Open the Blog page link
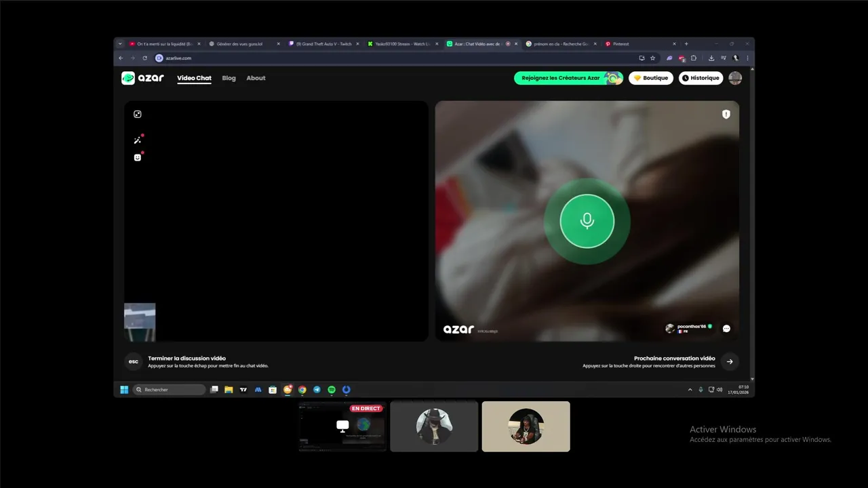868x488 pixels. (x=229, y=78)
